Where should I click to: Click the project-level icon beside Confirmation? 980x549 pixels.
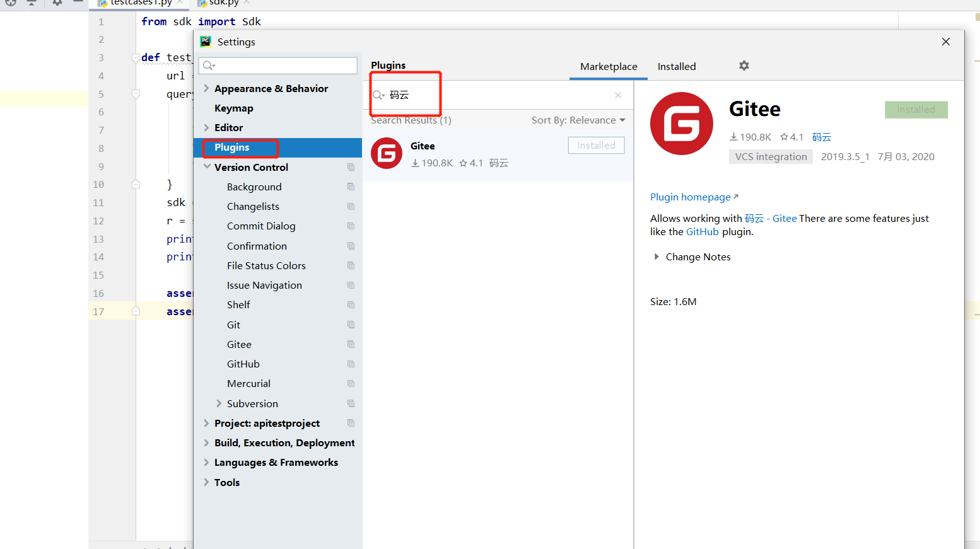351,246
